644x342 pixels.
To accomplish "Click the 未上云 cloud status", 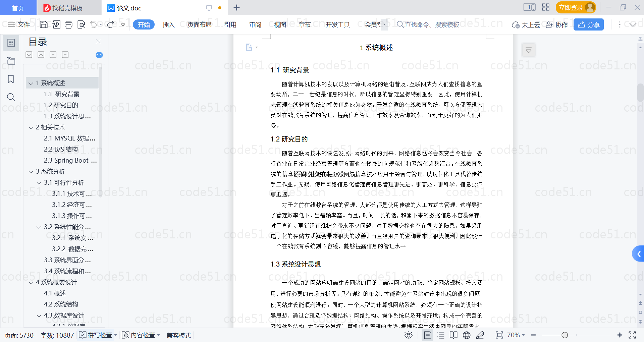I will click(x=526, y=24).
